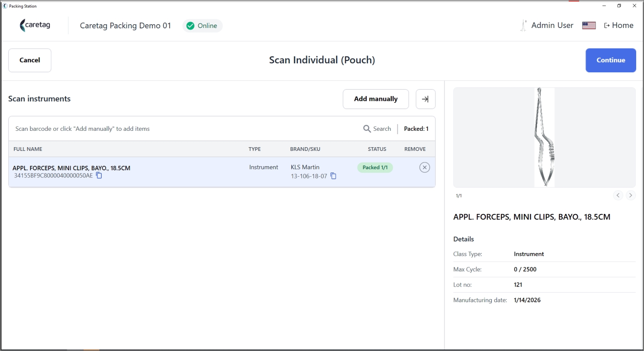
Task: Show next instrument image
Action: [631, 195]
